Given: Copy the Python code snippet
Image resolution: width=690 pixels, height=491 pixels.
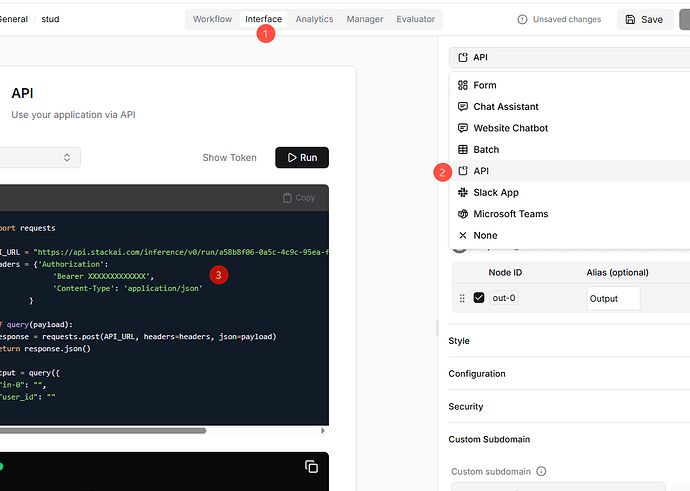Looking at the screenshot, I should pos(299,198).
